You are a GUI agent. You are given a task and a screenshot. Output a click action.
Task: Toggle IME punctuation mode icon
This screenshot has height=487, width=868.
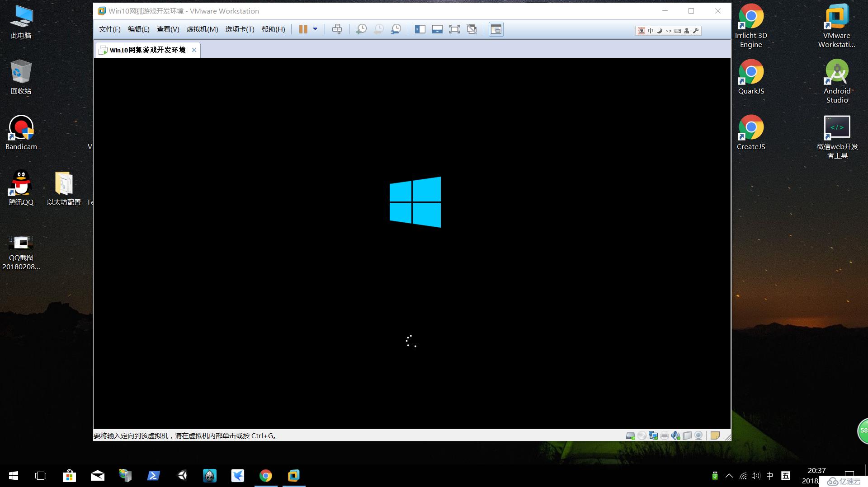tap(669, 31)
